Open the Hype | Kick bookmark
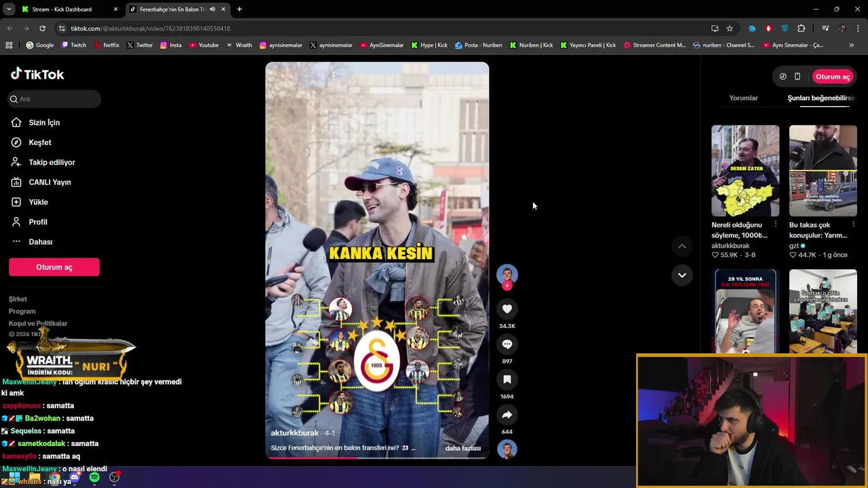The width and height of the screenshot is (868, 488). (429, 45)
